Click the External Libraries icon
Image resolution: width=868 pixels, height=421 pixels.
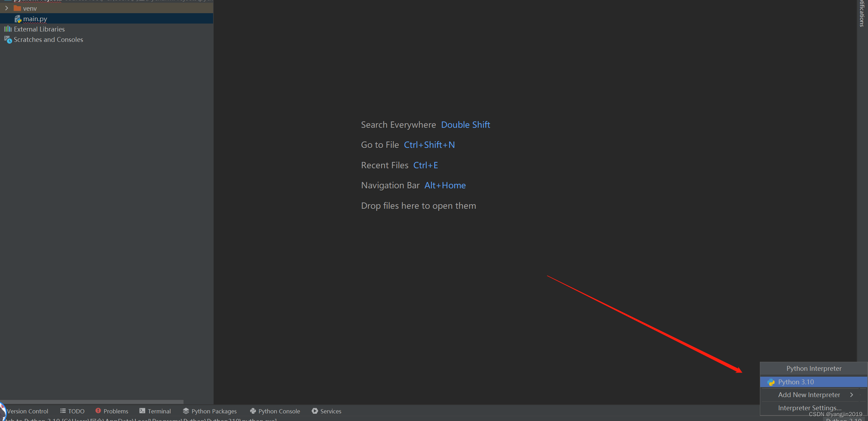pyautogui.click(x=8, y=29)
